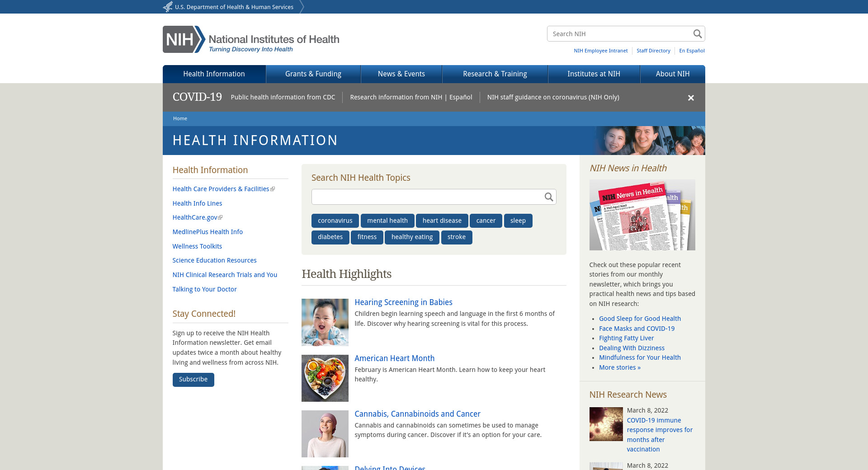Switch to En Español
This screenshot has height=470, width=868.
point(692,51)
